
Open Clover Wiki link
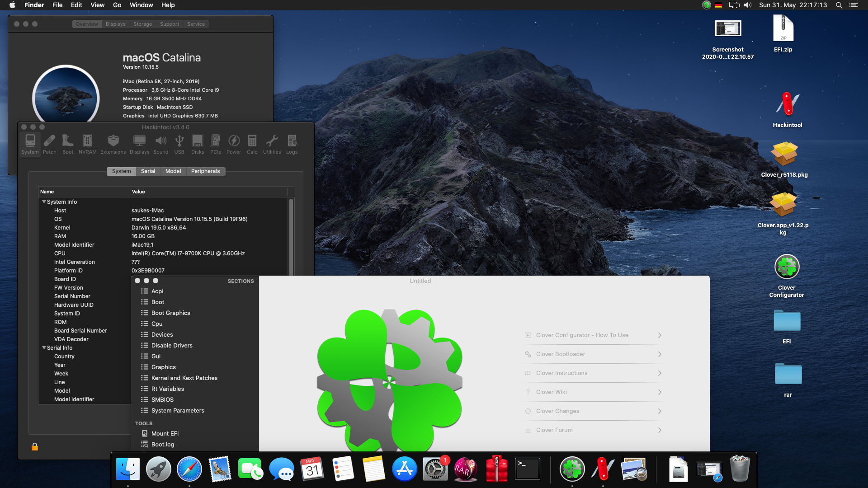551,392
